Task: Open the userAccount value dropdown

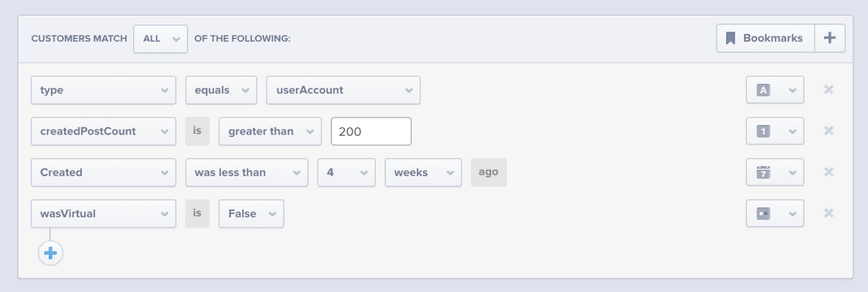Action: [344, 90]
